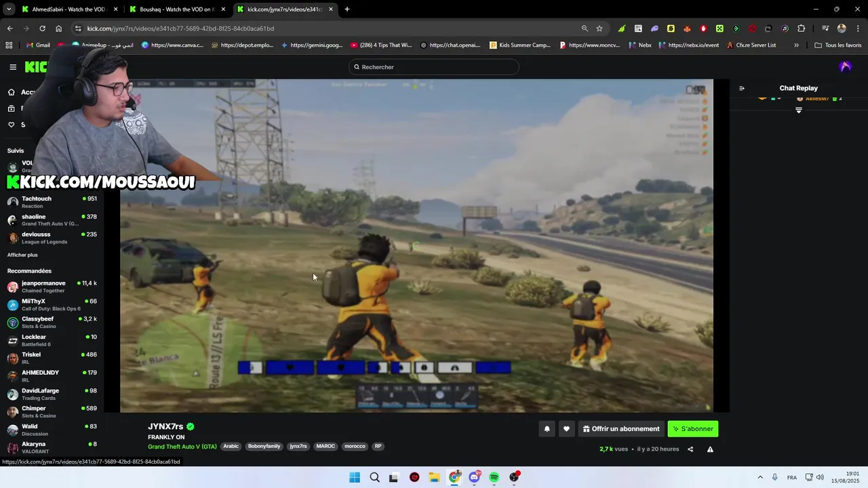The image size is (868, 488).
Task: Click the notification bell under the video
Action: point(547,428)
